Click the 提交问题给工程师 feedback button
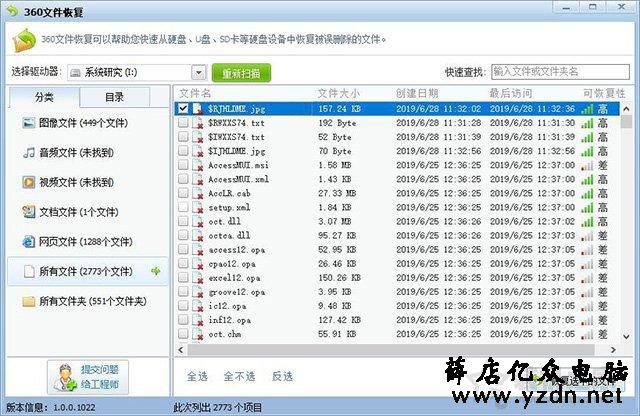This screenshot has width=640, height=416. point(88,377)
